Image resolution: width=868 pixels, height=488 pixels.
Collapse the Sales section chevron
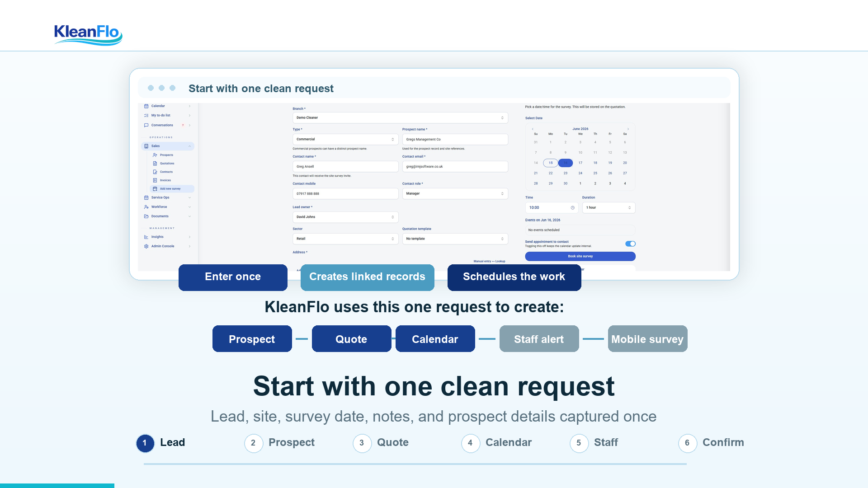189,146
